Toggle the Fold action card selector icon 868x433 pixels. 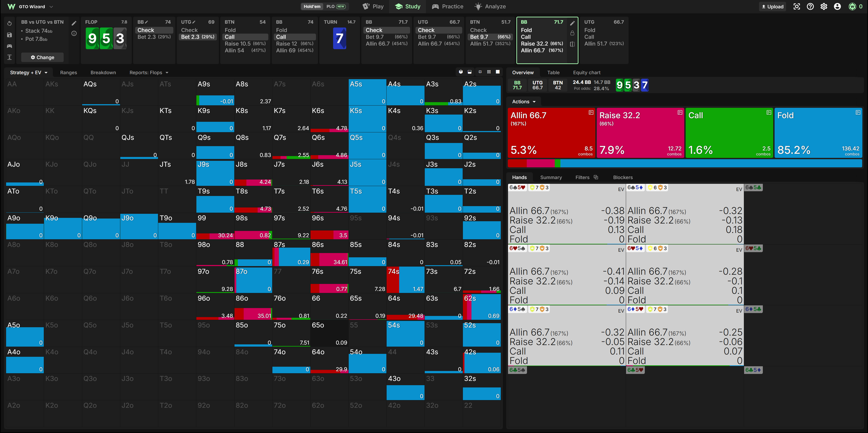pos(858,113)
